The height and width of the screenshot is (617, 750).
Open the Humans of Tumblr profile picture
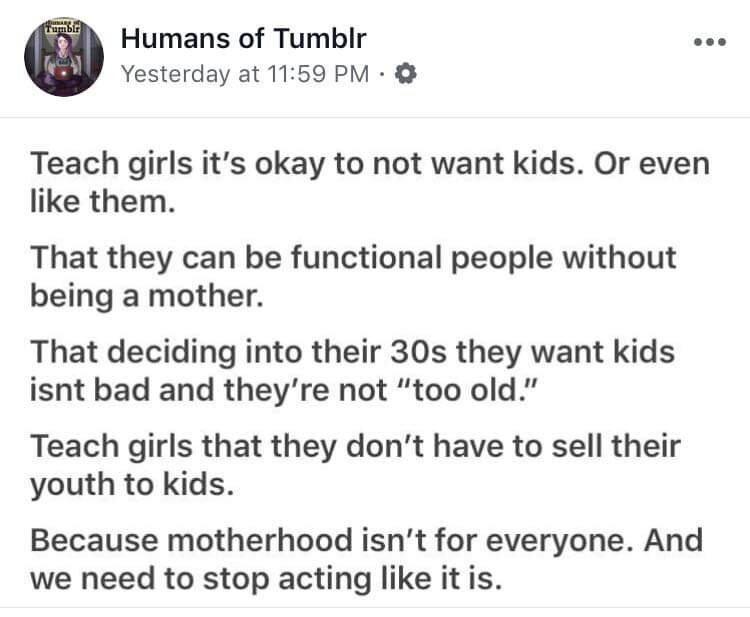64,56
